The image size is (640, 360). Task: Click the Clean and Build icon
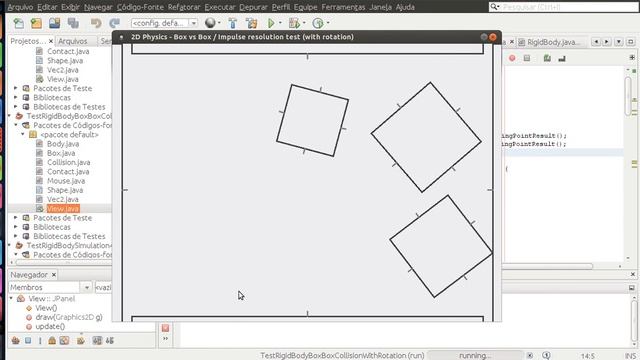(x=251, y=23)
